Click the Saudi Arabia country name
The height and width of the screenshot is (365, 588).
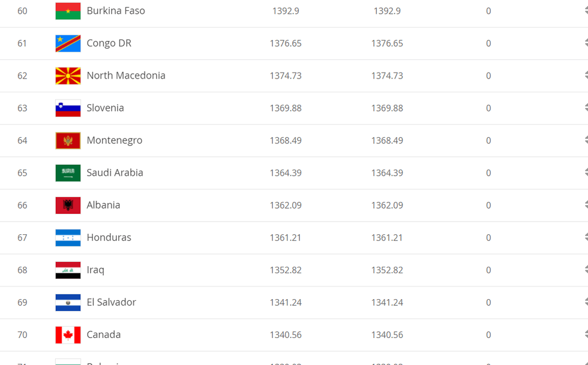pyautogui.click(x=115, y=173)
